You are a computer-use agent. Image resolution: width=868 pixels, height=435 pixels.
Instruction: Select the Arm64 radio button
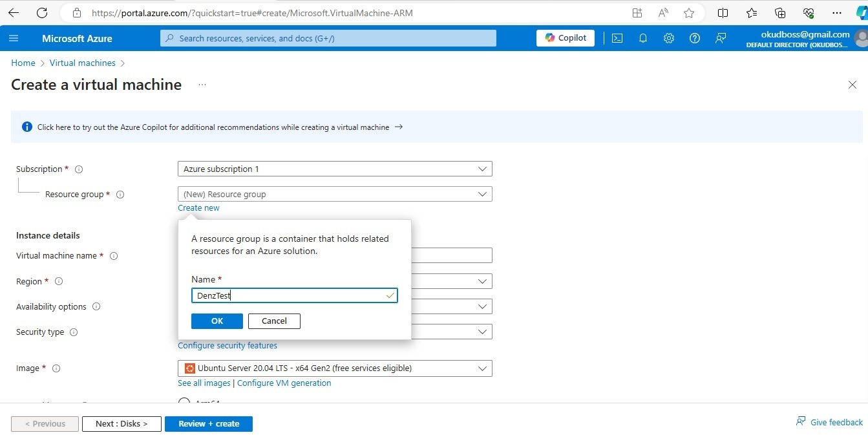tap(184, 403)
